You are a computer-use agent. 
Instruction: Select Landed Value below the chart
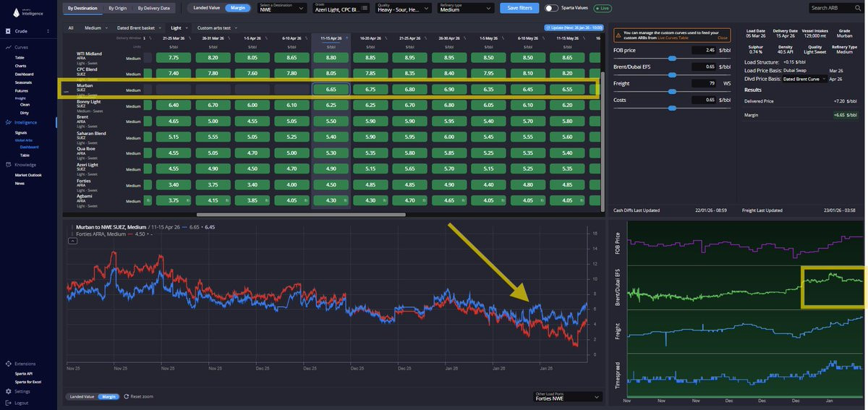(82, 396)
